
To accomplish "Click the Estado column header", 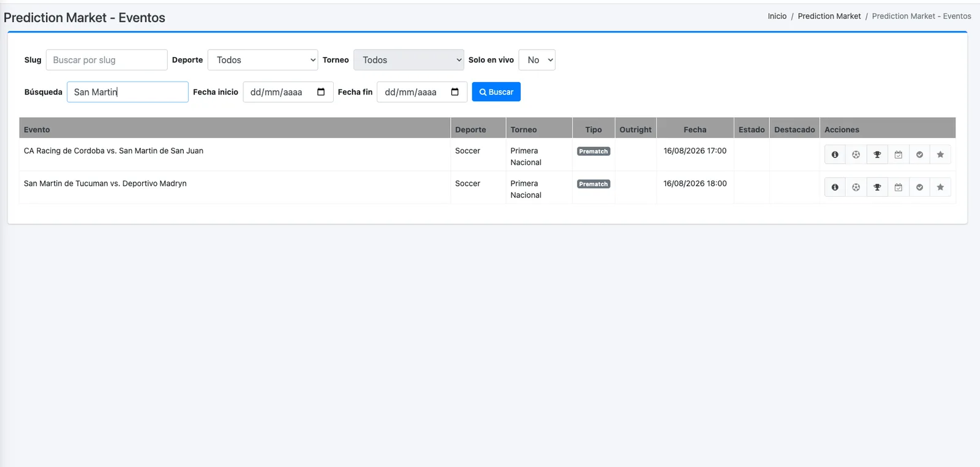I will pyautogui.click(x=752, y=129).
